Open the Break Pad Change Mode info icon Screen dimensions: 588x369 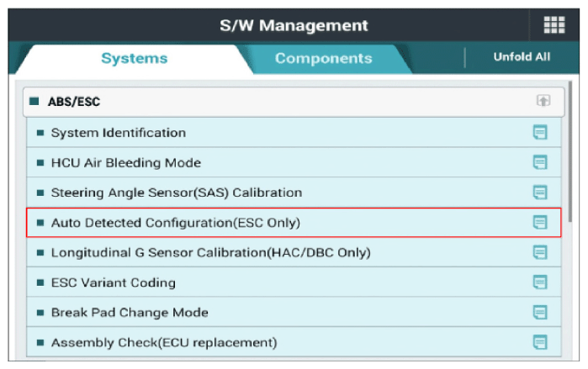(x=540, y=313)
